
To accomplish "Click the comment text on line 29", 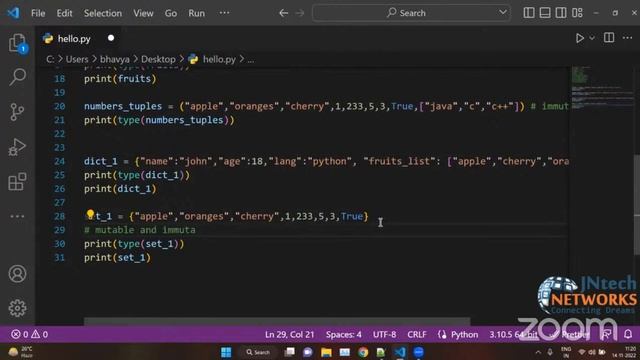I will click(140, 230).
